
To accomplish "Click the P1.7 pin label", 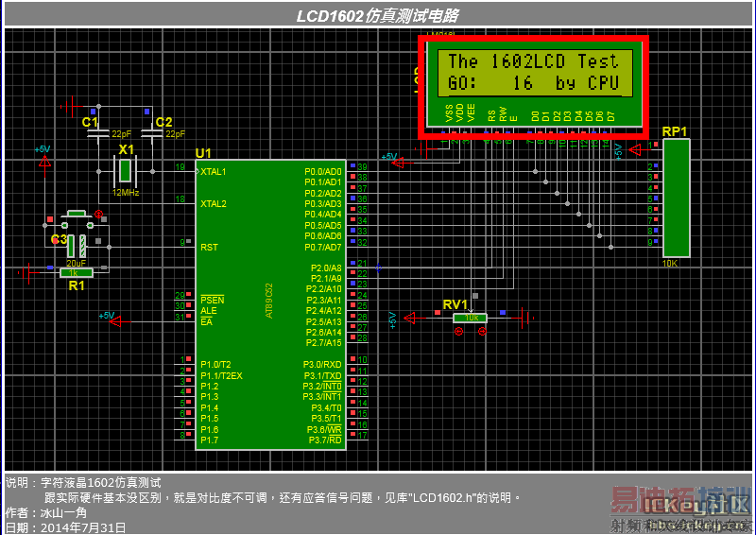I will [x=209, y=440].
